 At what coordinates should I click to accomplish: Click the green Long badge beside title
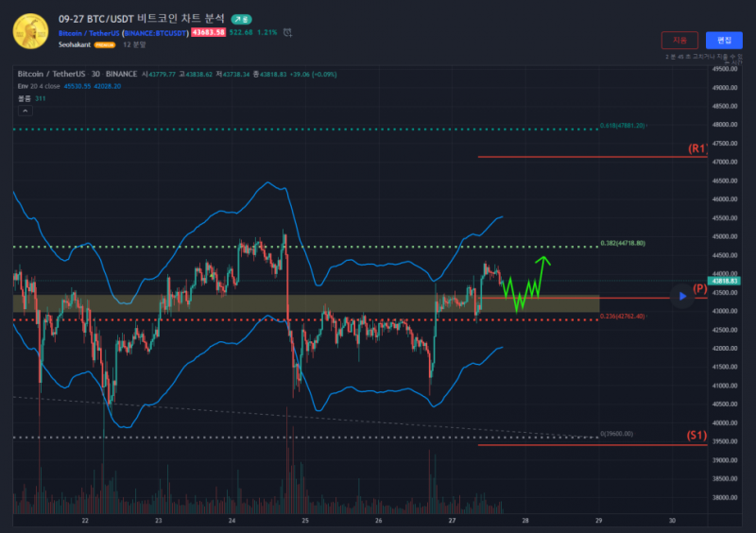[241, 19]
